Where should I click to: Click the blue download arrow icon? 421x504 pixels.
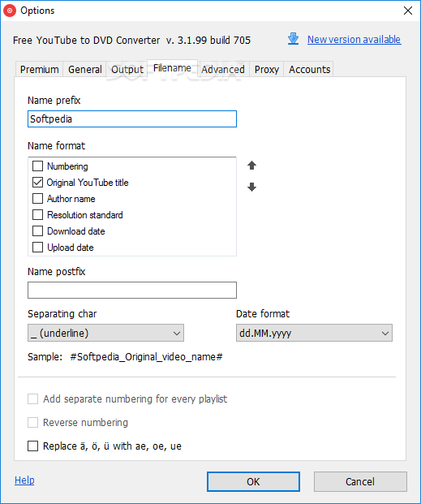coord(293,39)
